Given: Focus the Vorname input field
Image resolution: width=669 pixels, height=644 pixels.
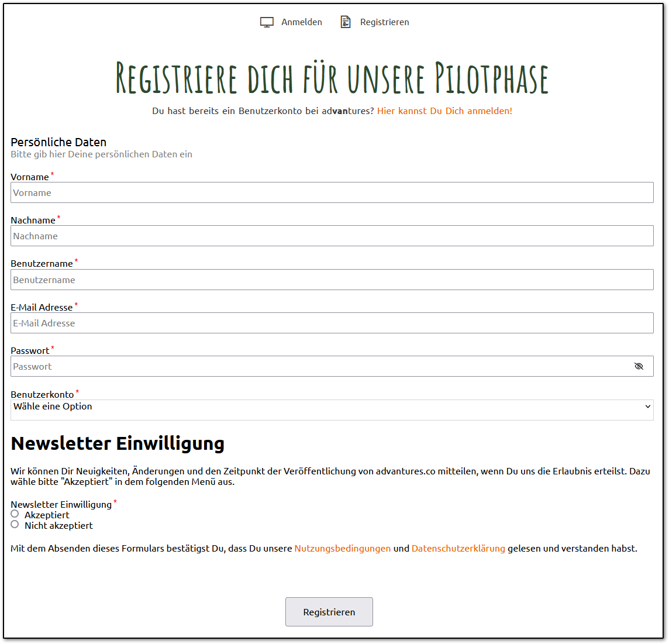Looking at the screenshot, I should [332, 192].
